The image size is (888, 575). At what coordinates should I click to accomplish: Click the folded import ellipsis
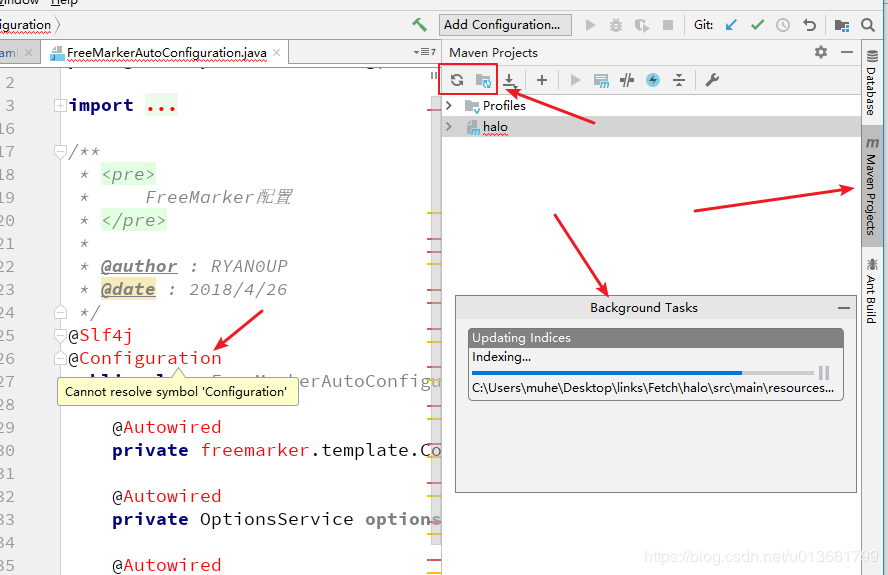pyautogui.click(x=161, y=105)
